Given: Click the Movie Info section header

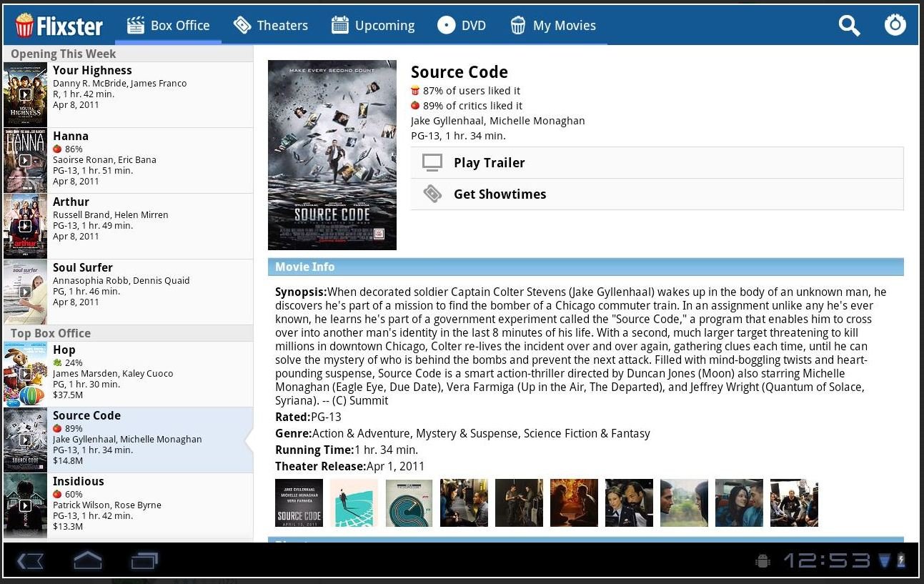Looking at the screenshot, I should click(586, 267).
